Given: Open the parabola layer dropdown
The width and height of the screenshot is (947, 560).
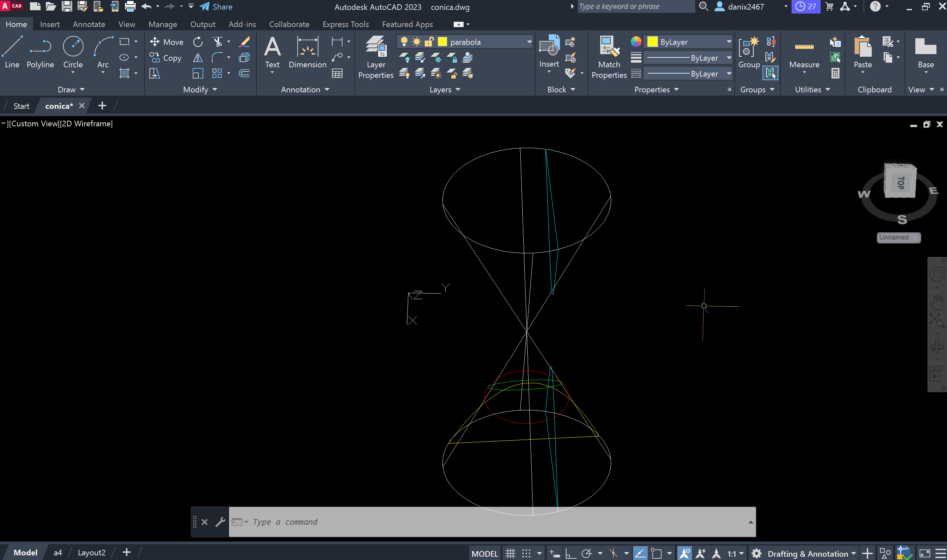Looking at the screenshot, I should 529,42.
